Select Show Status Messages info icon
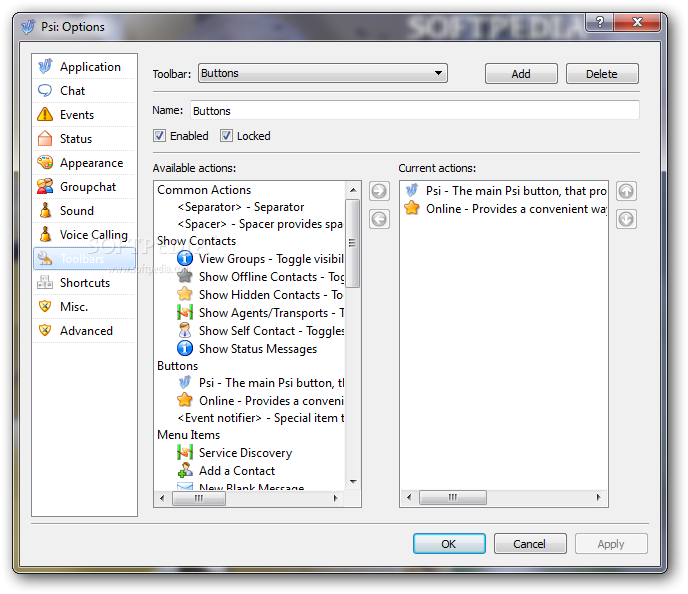The image size is (688, 594). point(185,348)
